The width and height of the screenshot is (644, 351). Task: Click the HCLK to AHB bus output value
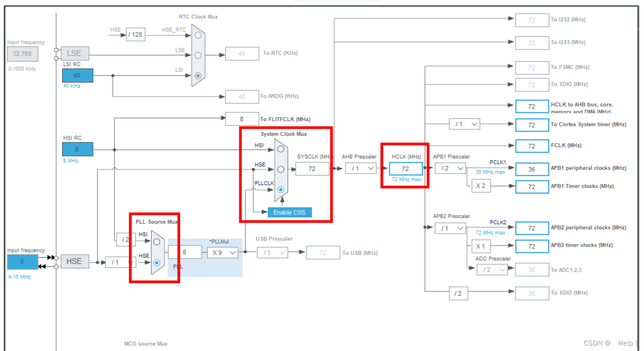tap(532, 106)
